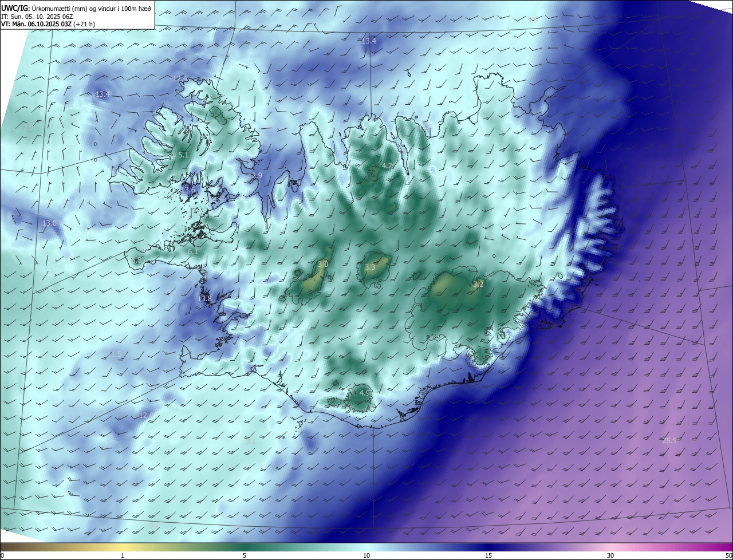Click the 4.9 value label
Image resolution: width=733 pixels, height=560 pixels.
[365, 393]
